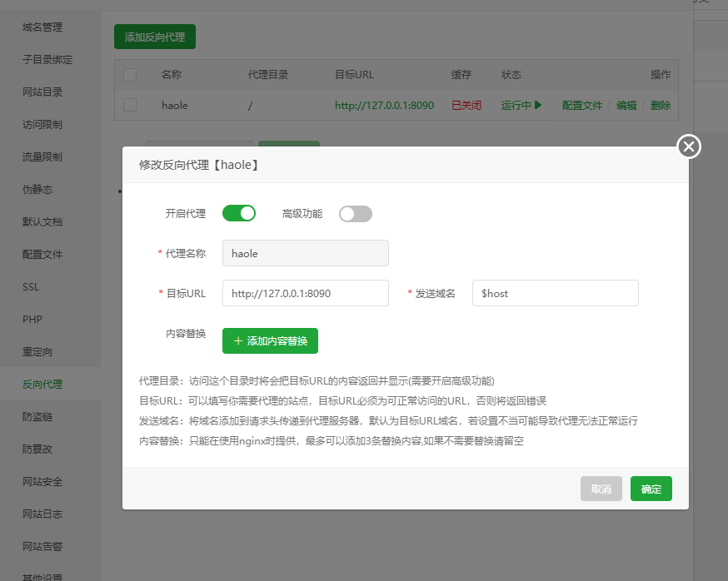The width and height of the screenshot is (728, 581).
Task: Click the 编辑 link for haole
Action: coord(626,106)
